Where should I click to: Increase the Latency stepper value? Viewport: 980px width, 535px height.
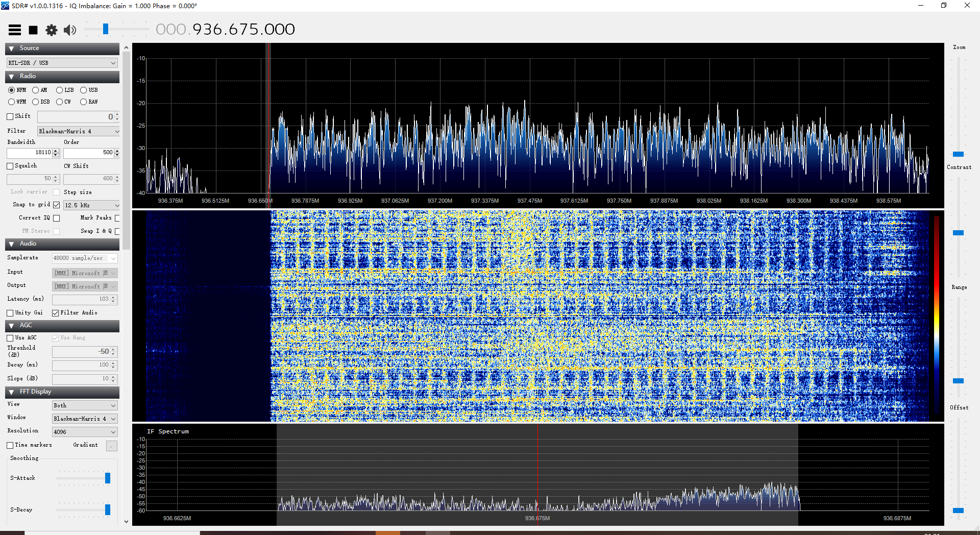click(114, 297)
